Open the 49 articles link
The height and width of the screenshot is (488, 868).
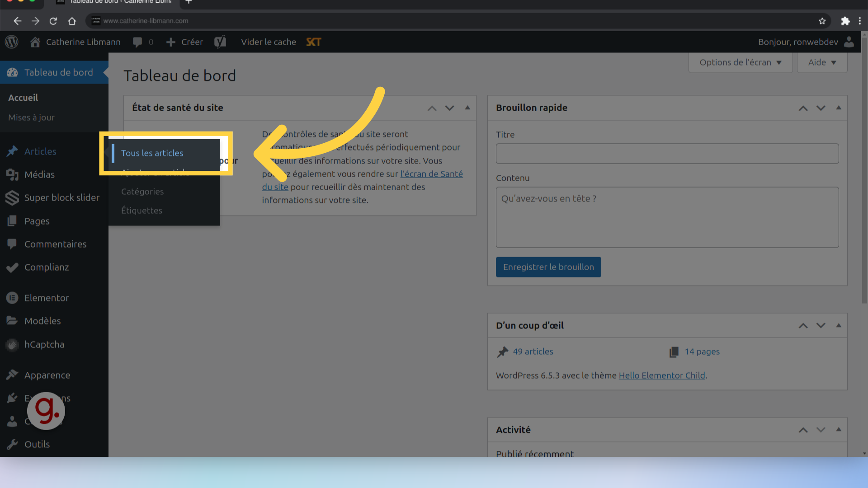(533, 352)
